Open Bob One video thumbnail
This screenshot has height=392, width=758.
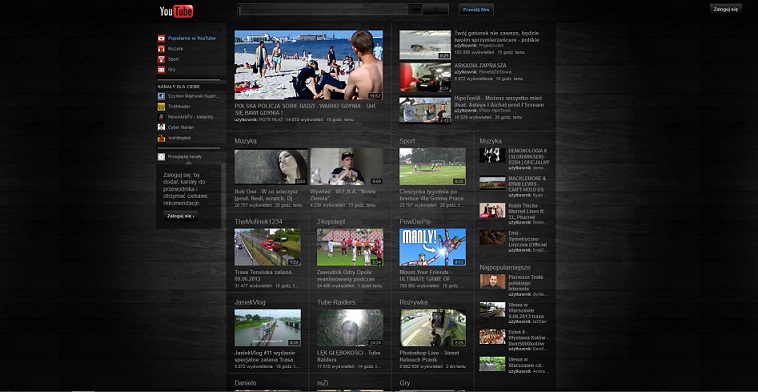coord(271,167)
